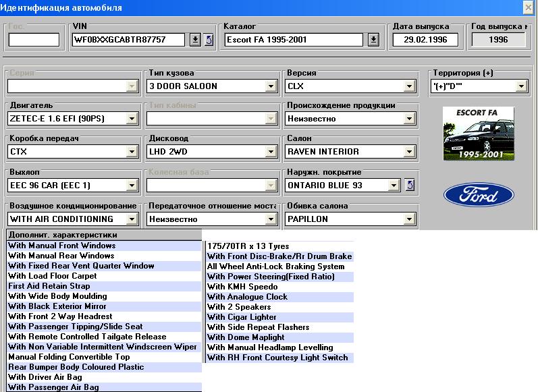The image size is (538, 392).
Task: Open the 3 DOOR SALOON body type dropdown
Action: pos(271,86)
